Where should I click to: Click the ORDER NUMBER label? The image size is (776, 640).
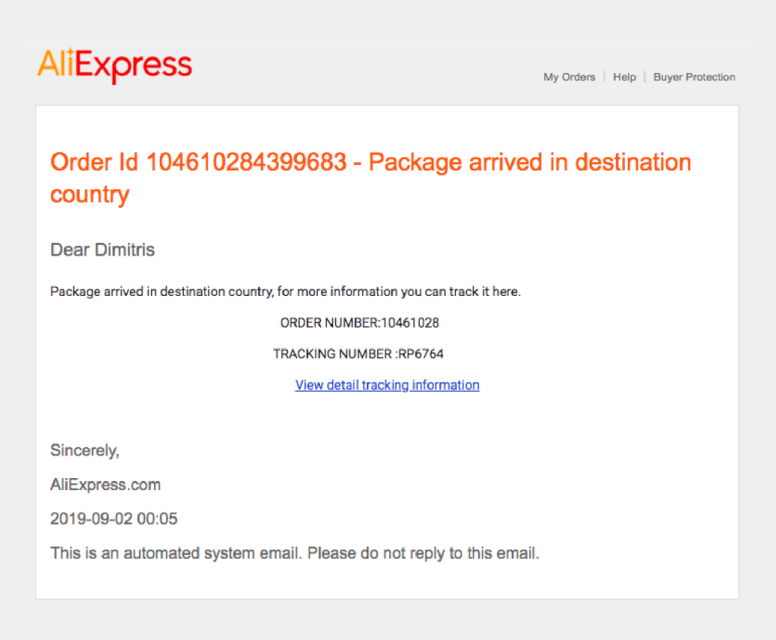point(329,323)
